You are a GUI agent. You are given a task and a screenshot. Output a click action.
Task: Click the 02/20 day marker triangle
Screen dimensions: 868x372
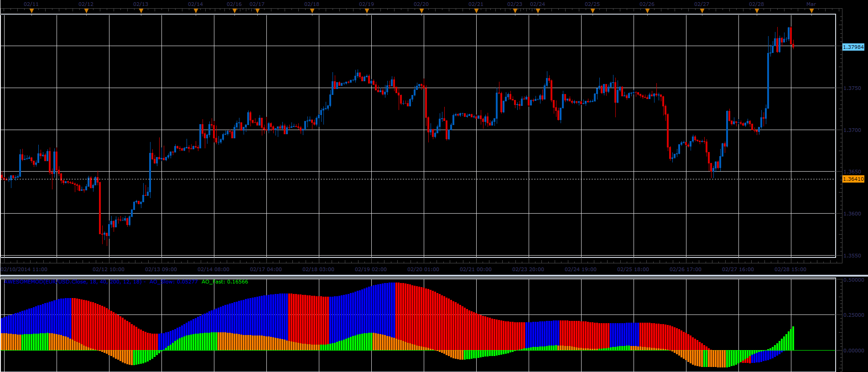[421, 11]
